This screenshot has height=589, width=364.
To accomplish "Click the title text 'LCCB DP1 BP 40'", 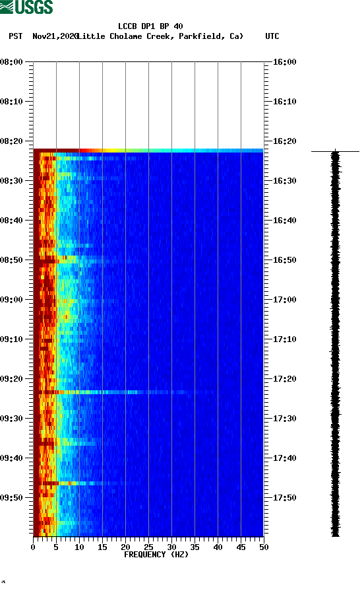I will (150, 26).
